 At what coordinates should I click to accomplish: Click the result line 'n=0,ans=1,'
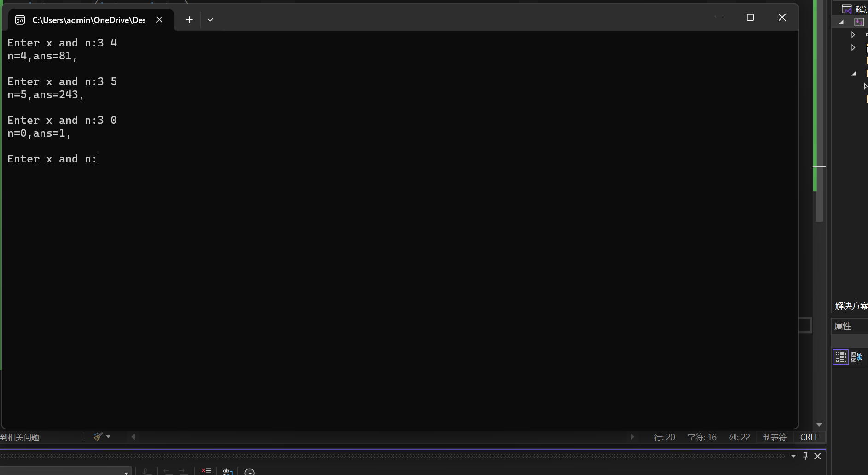[x=39, y=133]
